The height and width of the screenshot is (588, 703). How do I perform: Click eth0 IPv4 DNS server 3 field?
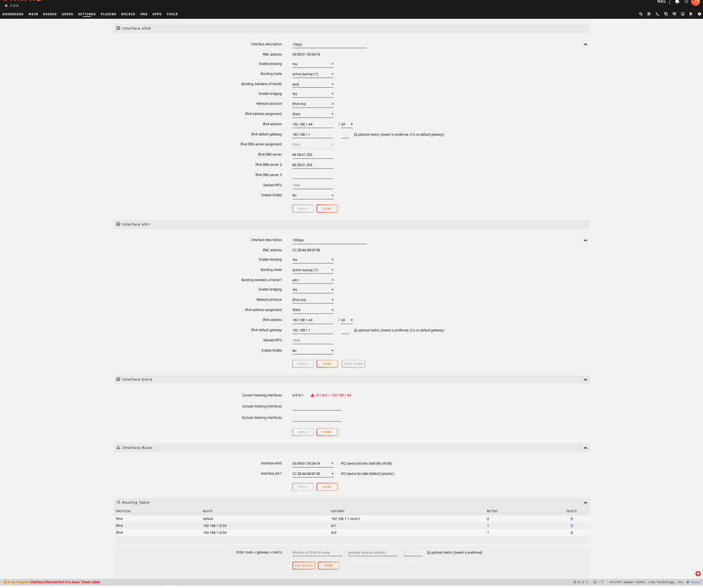pyautogui.click(x=313, y=175)
